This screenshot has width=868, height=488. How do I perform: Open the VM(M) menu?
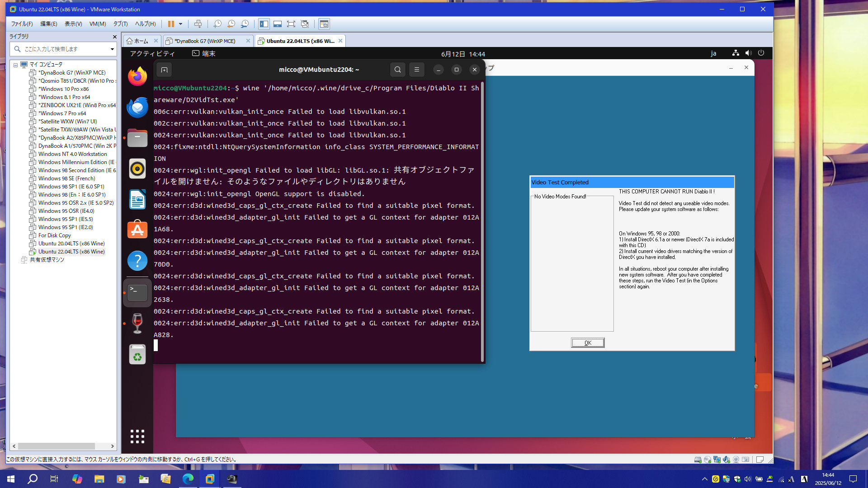[x=98, y=24]
